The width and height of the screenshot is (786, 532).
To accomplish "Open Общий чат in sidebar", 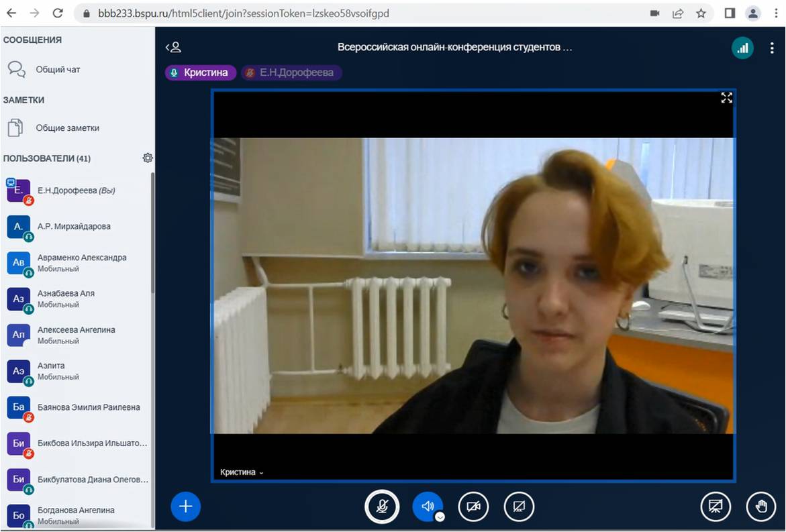I will 58,70.
